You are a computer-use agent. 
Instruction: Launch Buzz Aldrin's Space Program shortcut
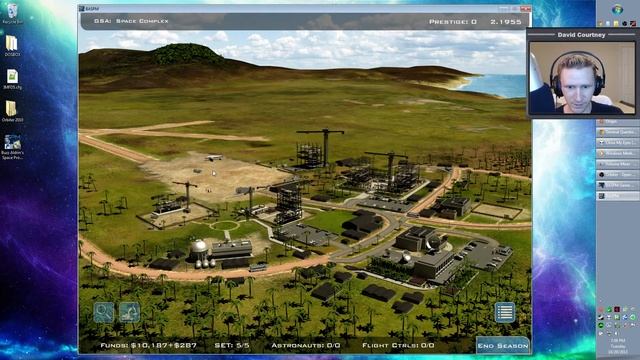pos(12,147)
